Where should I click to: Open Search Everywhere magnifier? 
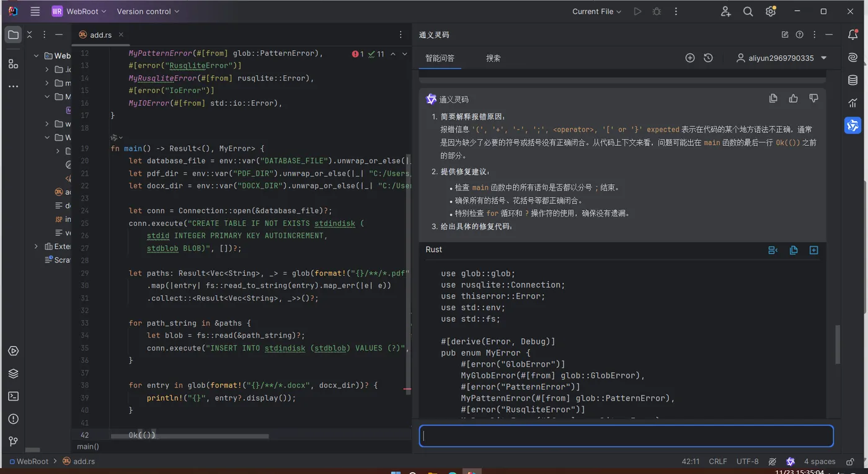[748, 11]
